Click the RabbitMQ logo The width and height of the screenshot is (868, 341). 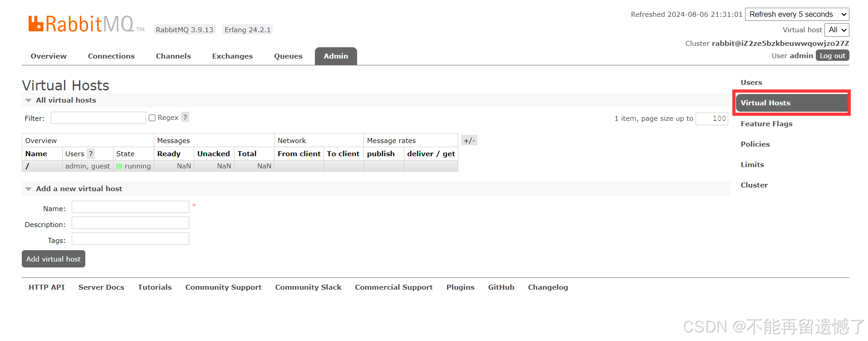pos(86,24)
